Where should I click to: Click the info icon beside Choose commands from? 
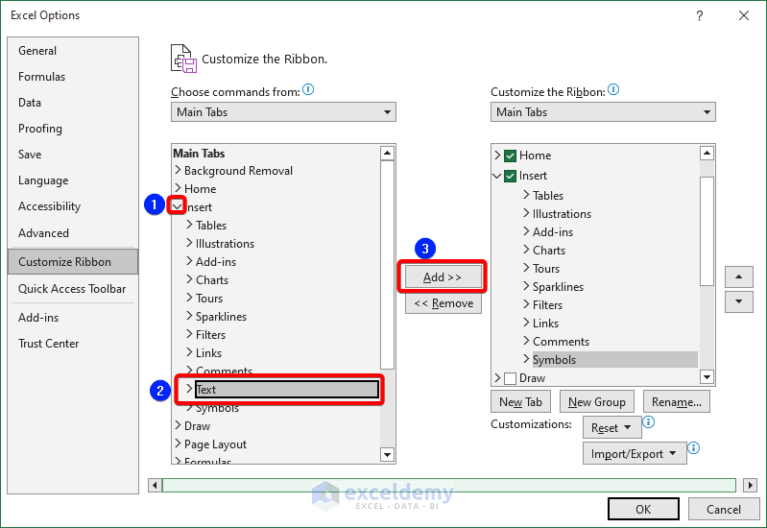click(308, 90)
